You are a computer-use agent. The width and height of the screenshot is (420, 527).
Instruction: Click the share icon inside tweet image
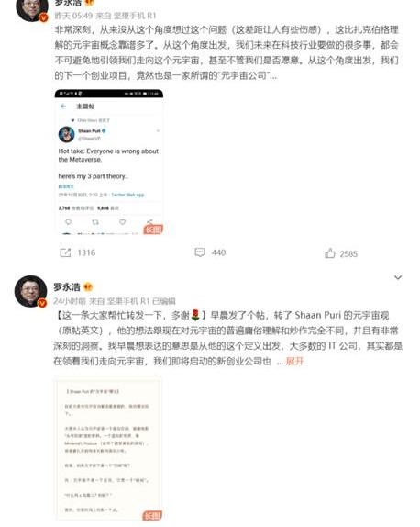tap(149, 221)
